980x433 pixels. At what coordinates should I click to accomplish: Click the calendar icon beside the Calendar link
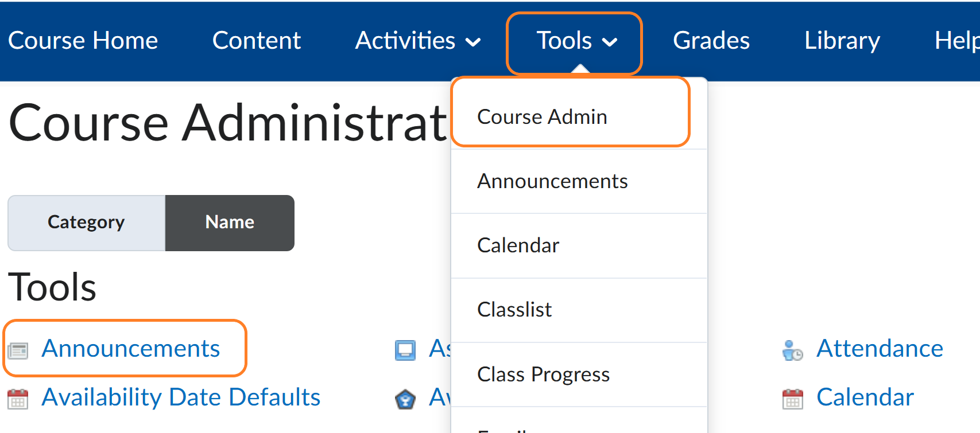[x=792, y=397]
